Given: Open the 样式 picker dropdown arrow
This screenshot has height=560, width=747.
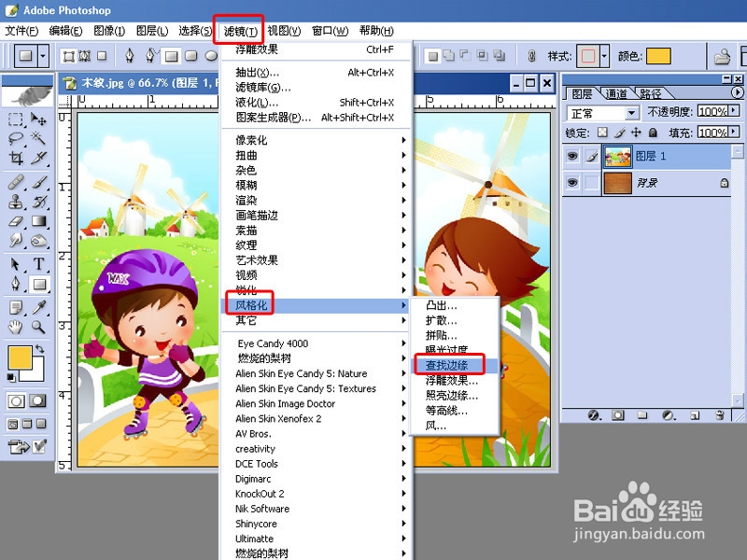Looking at the screenshot, I should [x=604, y=56].
